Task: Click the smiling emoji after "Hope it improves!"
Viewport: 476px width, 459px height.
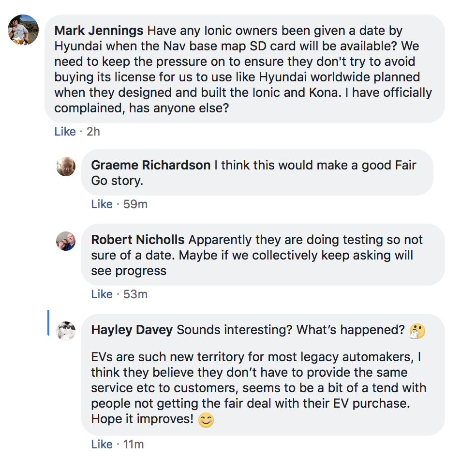Action: [x=206, y=420]
